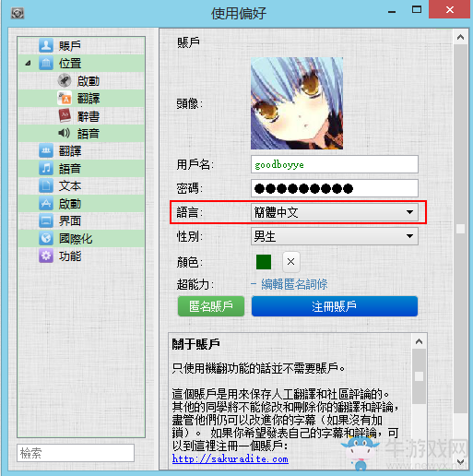The width and height of the screenshot is (473, 476).
Task: Click the 關于賬戶 text box scrollbar thumb
Action: [419, 376]
